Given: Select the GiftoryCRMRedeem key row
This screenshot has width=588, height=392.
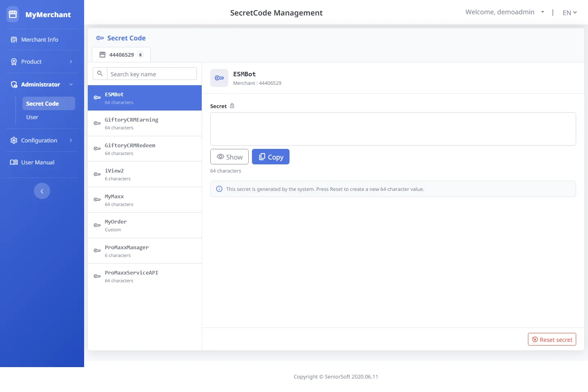Looking at the screenshot, I should (x=145, y=149).
